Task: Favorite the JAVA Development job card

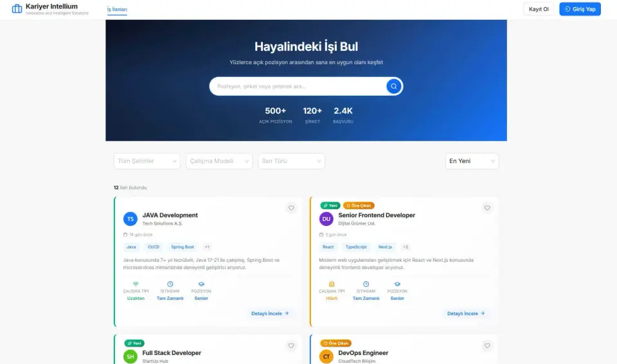Action: [291, 208]
